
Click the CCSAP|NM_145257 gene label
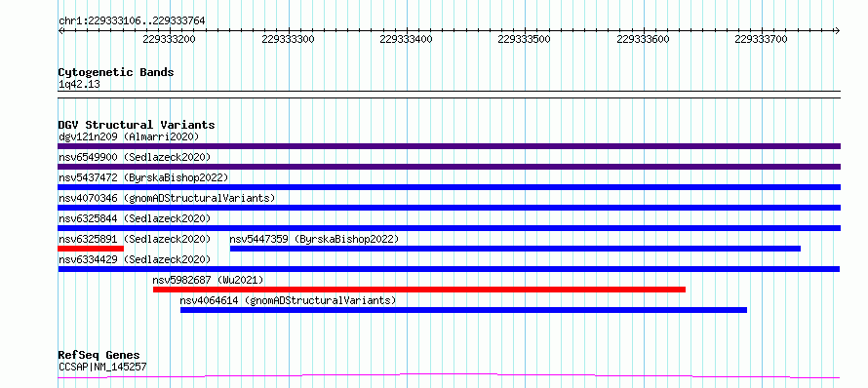coord(102,367)
